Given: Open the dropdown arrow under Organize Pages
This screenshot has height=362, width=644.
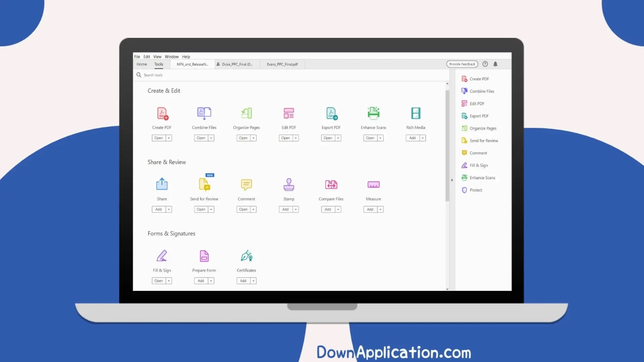Looking at the screenshot, I should (x=253, y=138).
